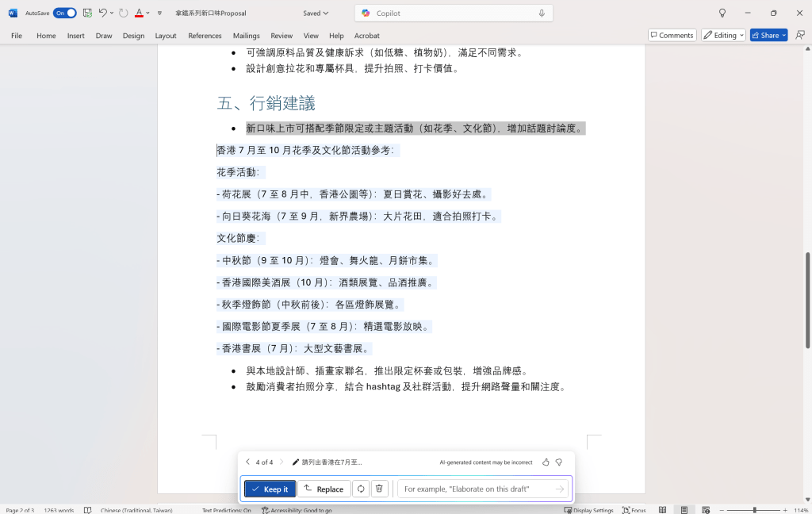Click Page 2 of 3 in status bar
Image resolution: width=812 pixels, height=514 pixels.
pyautogui.click(x=20, y=510)
